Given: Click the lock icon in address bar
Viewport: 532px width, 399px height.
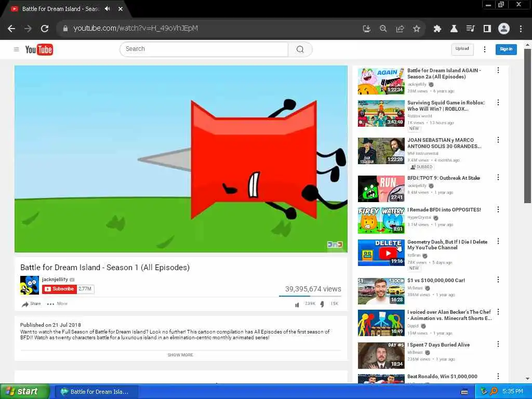Looking at the screenshot, I should (x=65, y=29).
